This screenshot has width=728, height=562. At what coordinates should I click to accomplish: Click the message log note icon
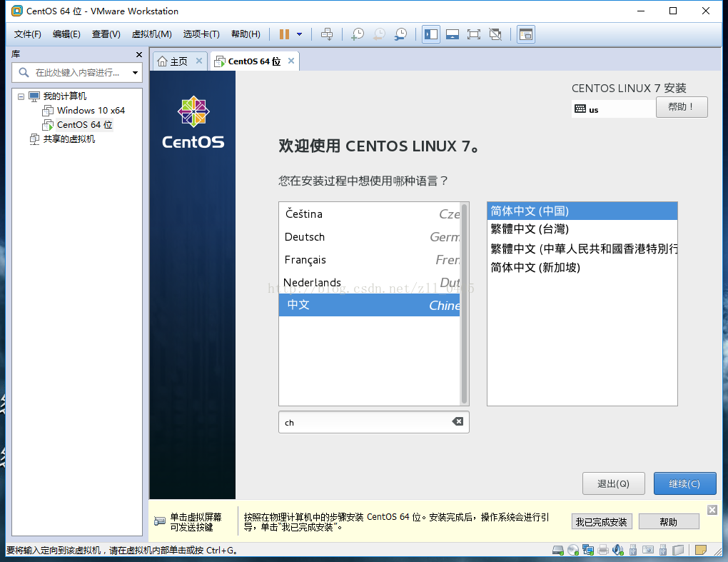[701, 551]
